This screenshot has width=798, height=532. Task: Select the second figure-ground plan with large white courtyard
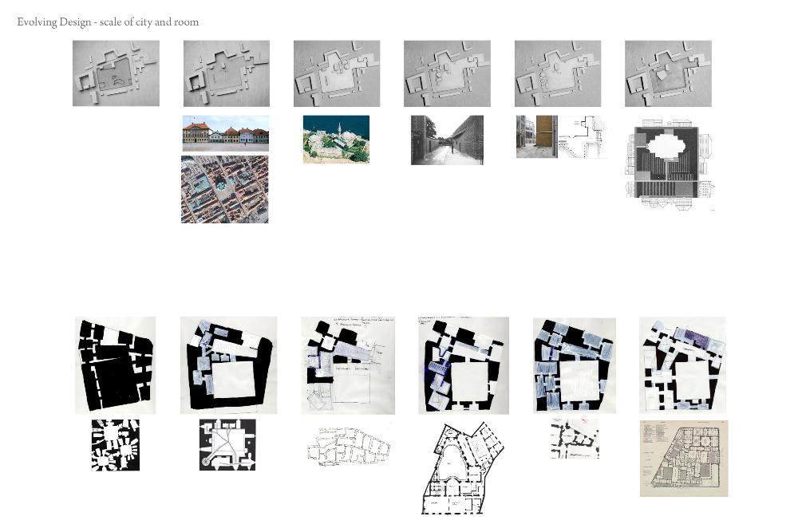[x=229, y=365]
